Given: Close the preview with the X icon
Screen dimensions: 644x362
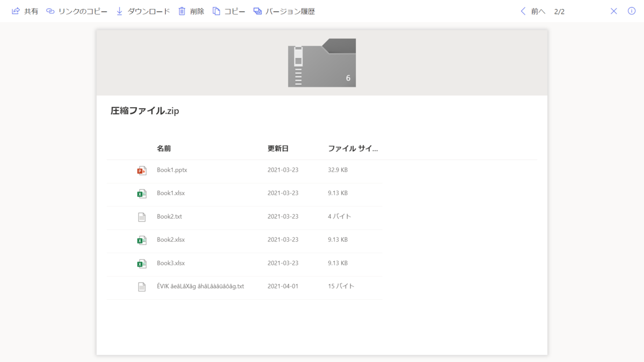Looking at the screenshot, I should point(614,11).
